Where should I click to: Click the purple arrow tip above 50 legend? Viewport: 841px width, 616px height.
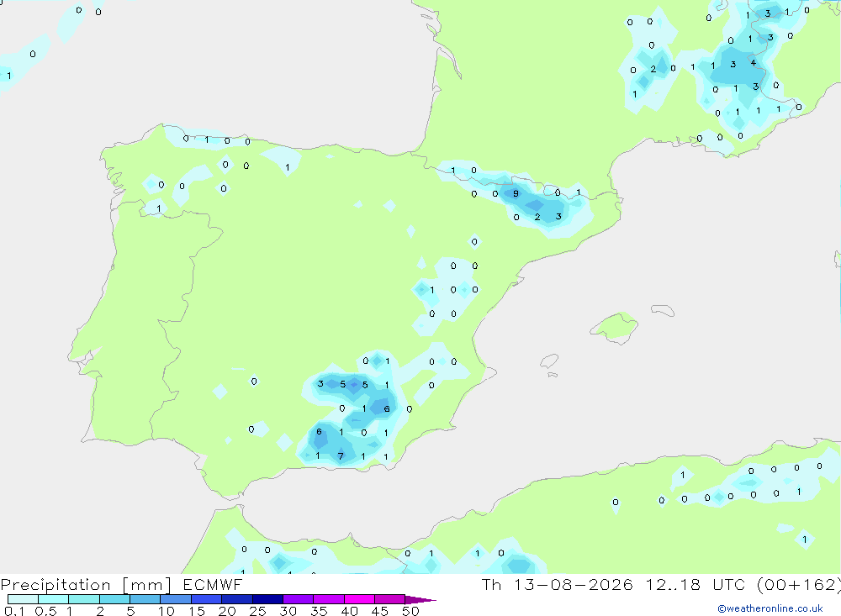pos(420,600)
